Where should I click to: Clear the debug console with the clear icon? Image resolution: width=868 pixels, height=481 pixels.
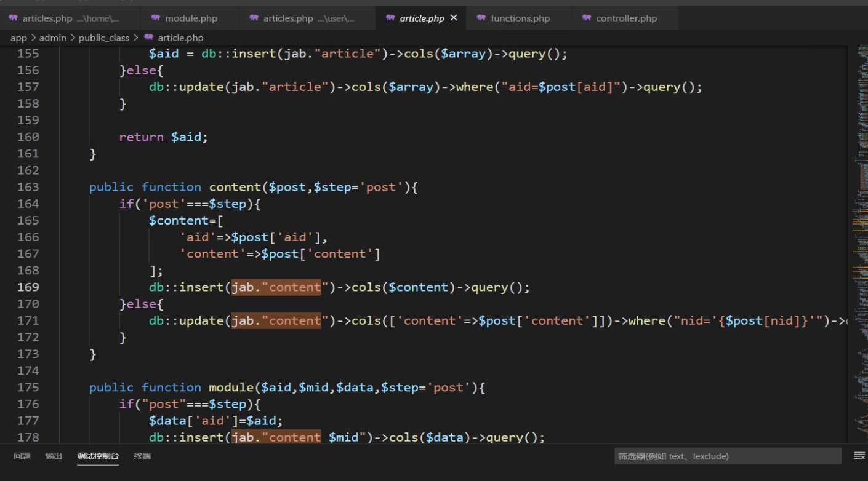(x=859, y=456)
